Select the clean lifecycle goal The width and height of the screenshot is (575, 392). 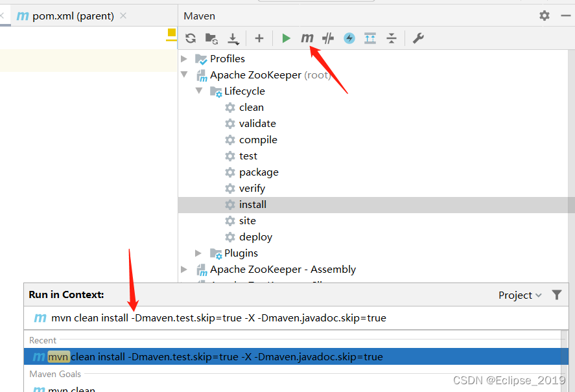click(x=252, y=108)
